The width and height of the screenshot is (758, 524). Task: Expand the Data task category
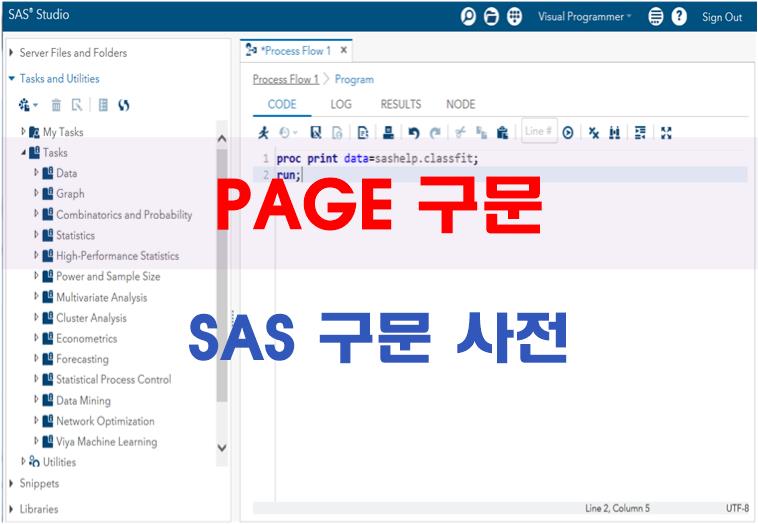(x=36, y=172)
